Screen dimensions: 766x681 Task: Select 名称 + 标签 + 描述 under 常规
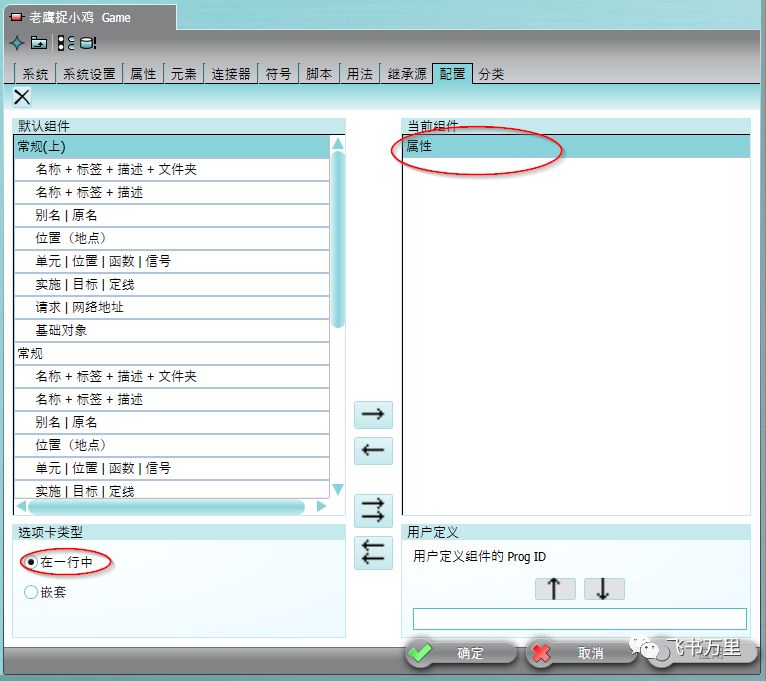pos(172,400)
